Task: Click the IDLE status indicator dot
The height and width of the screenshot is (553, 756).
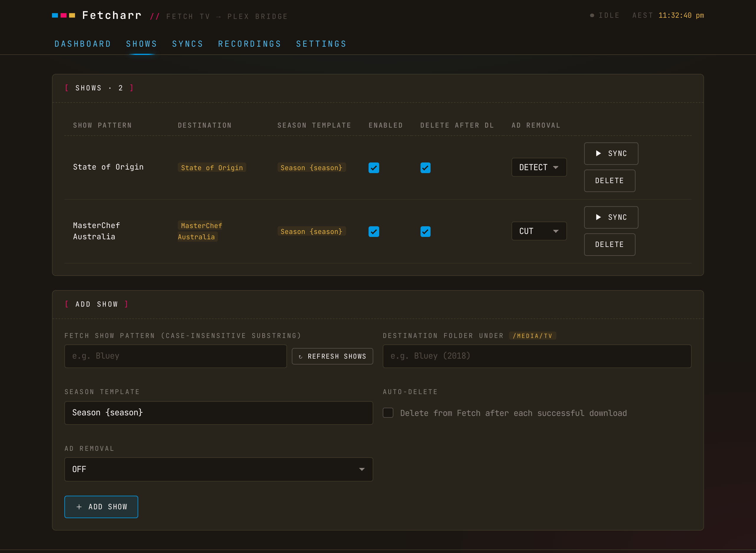Action: [x=592, y=15]
